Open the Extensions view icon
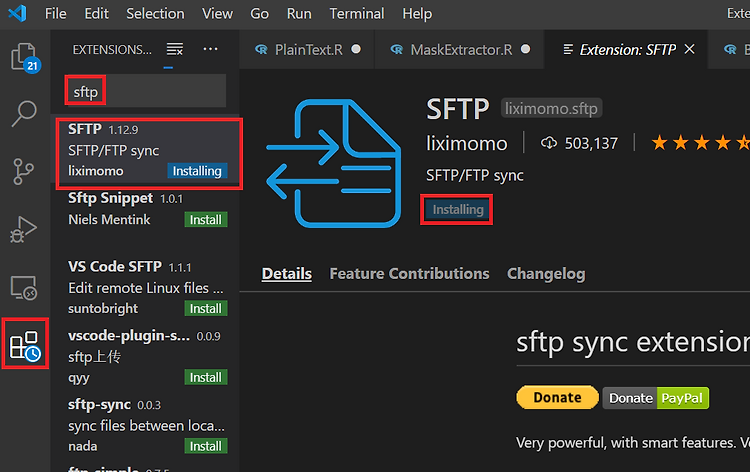Screen dimensions: 750x472 tap(25, 344)
